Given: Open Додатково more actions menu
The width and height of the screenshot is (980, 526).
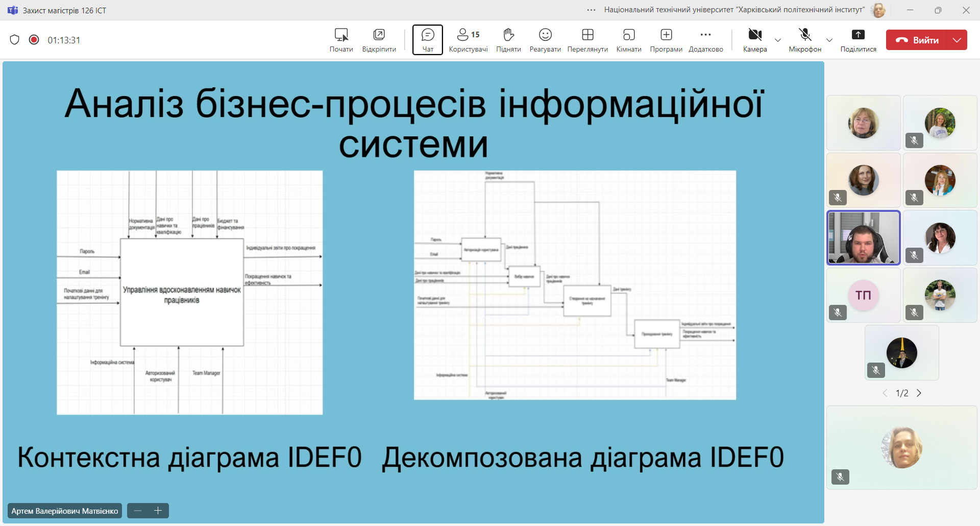Looking at the screenshot, I should pyautogui.click(x=706, y=40).
